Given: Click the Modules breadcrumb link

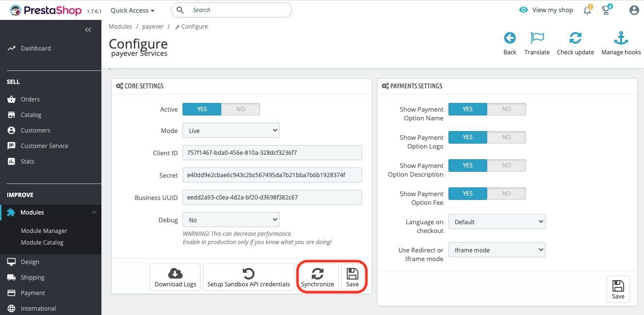Looking at the screenshot, I should pos(120,27).
